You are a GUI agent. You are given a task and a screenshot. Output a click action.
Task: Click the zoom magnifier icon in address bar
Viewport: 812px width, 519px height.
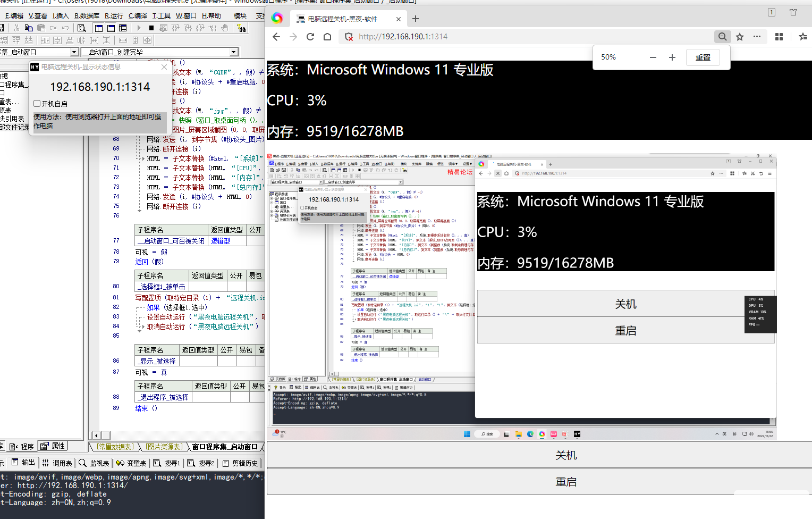click(722, 37)
